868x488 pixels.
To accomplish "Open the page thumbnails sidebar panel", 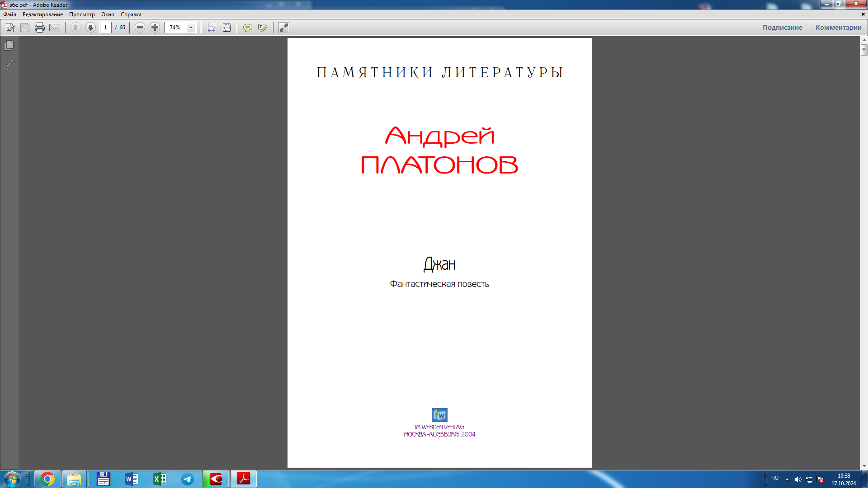I will 9,46.
